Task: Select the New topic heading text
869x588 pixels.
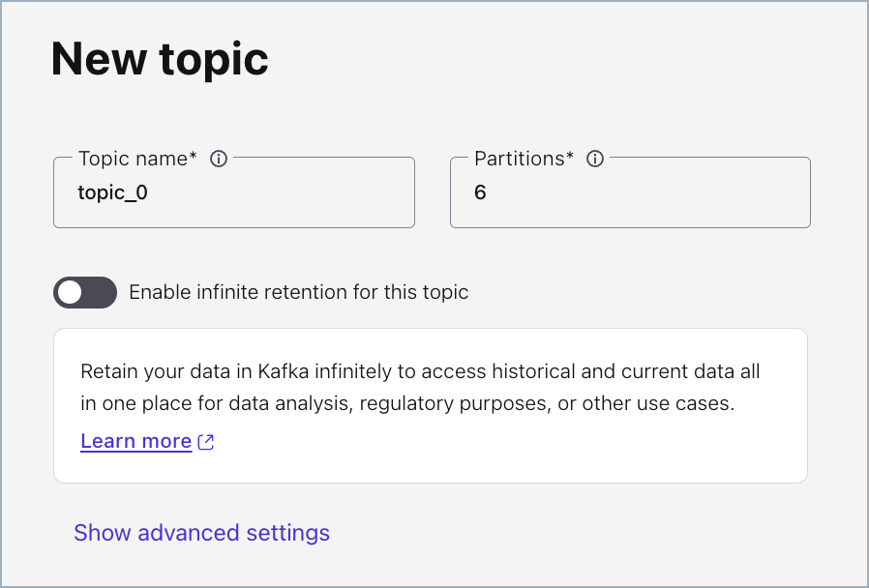Action: [160, 59]
